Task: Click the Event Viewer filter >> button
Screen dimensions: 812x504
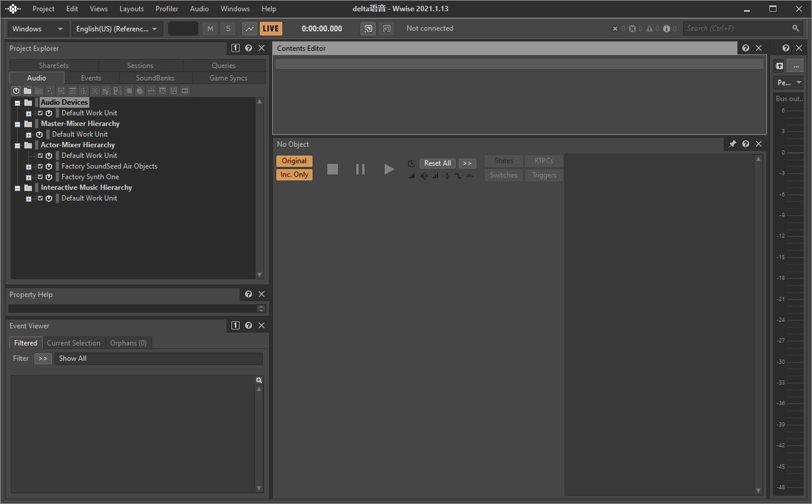Action: [43, 358]
